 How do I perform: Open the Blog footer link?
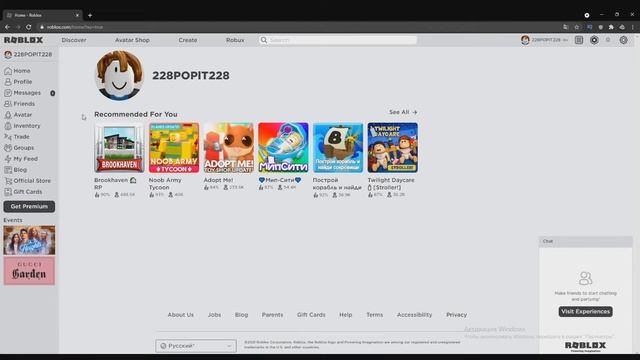pyautogui.click(x=241, y=315)
